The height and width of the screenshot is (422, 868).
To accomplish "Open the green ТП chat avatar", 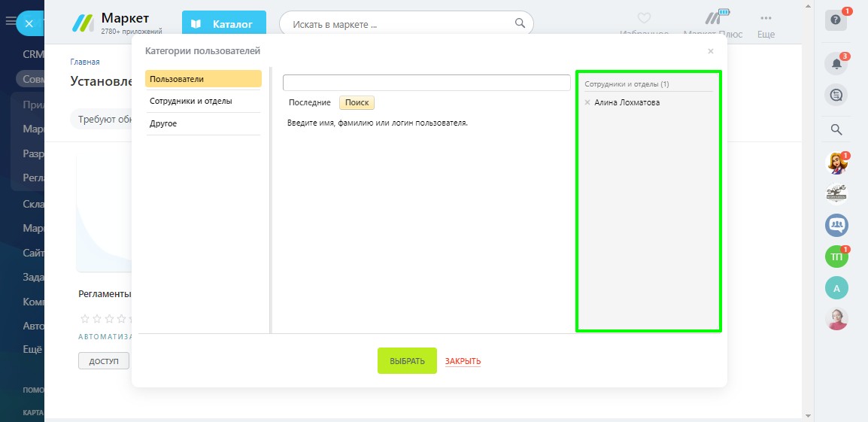I will (836, 257).
